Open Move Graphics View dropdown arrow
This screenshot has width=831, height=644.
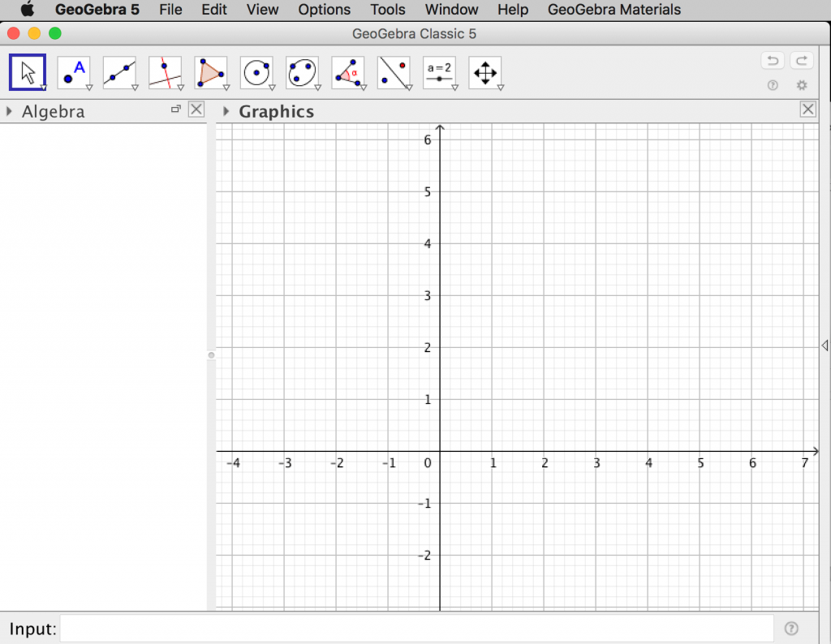(500, 88)
